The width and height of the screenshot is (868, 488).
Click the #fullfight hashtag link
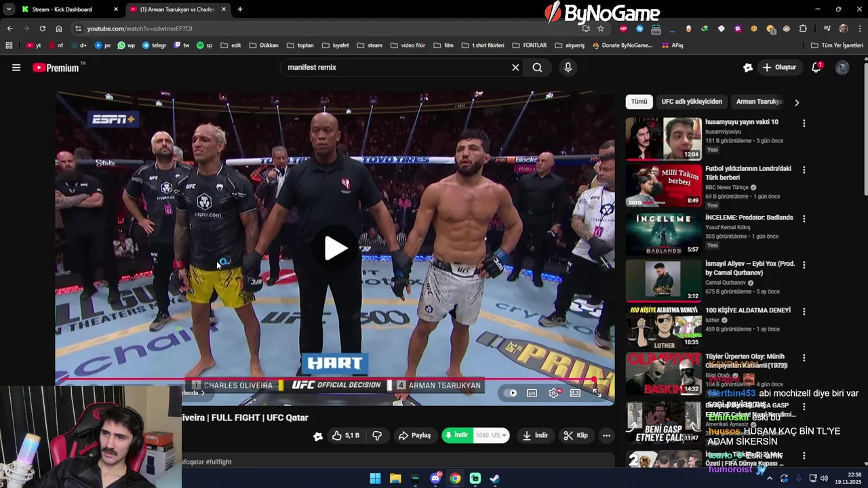click(218, 462)
